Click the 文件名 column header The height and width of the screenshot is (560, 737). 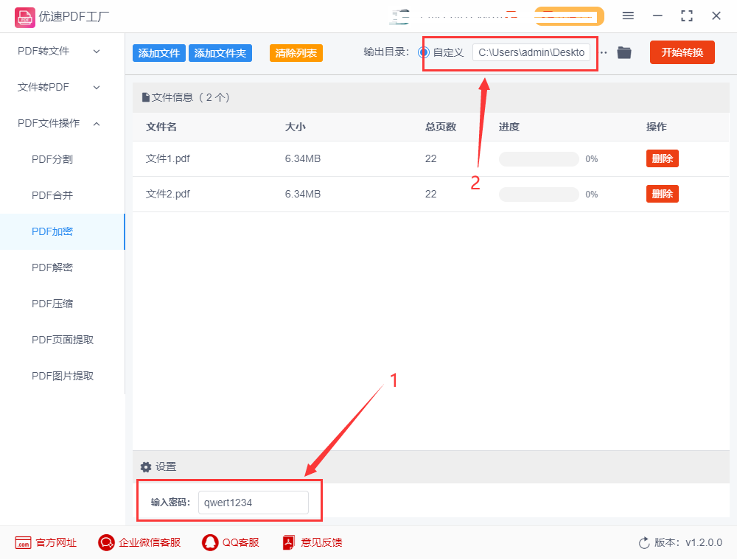[x=161, y=127]
